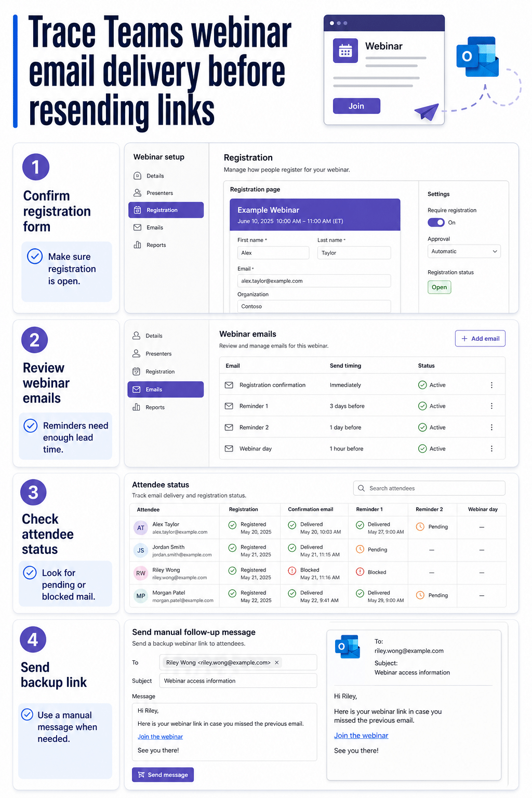532x798 pixels.
Task: Click RW avatar for Riley Wong
Action: click(x=141, y=574)
